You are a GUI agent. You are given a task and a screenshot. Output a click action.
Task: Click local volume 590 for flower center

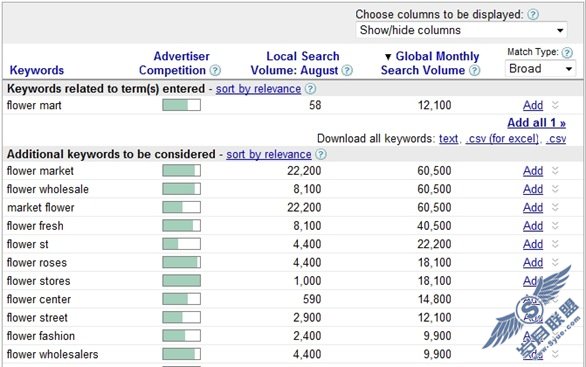pyautogui.click(x=312, y=299)
